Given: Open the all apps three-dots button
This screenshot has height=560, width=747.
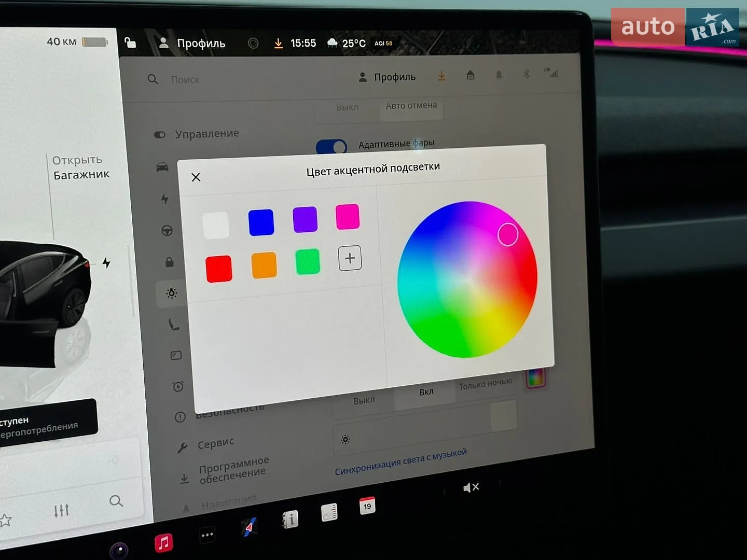Looking at the screenshot, I should [x=208, y=535].
